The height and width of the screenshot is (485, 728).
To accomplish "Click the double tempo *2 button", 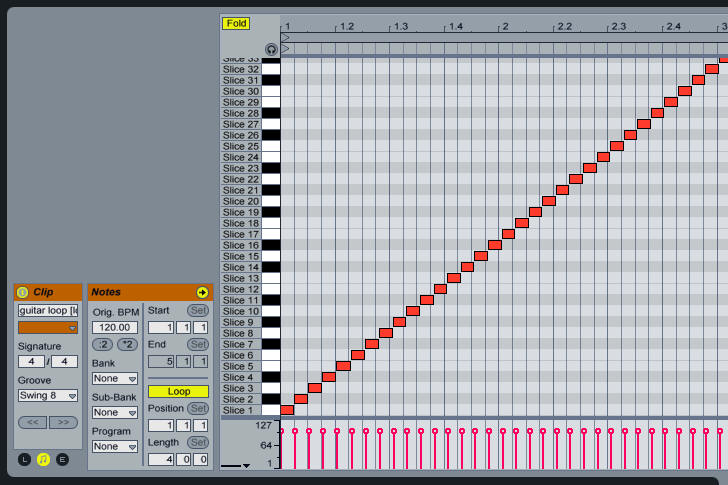I will (x=127, y=344).
